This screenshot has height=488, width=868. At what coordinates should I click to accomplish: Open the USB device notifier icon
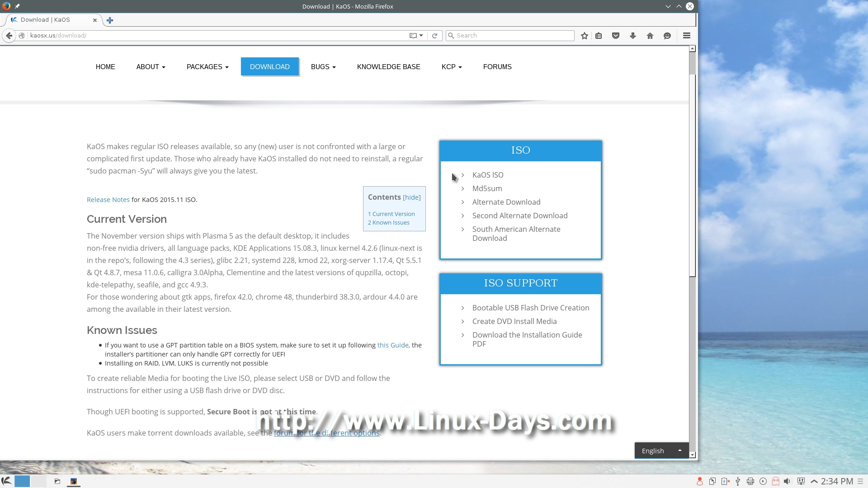click(x=738, y=481)
